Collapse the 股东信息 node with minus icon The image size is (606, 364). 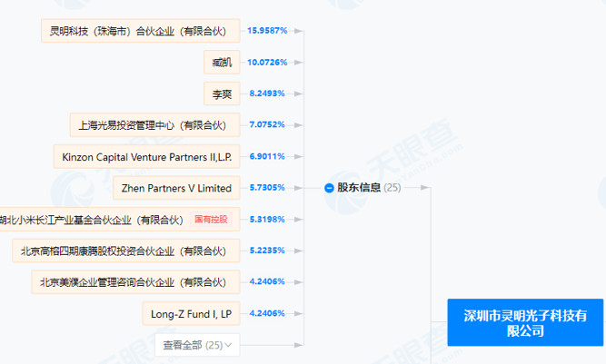(x=329, y=188)
